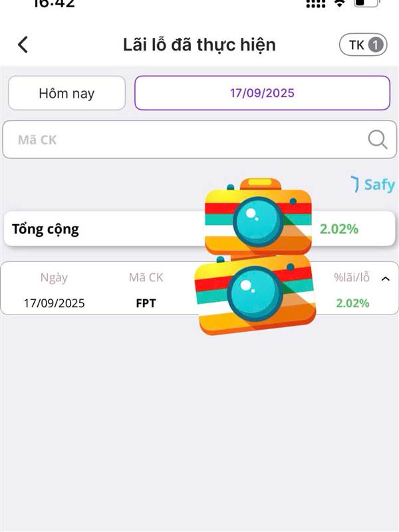Tap the upper camera sticker
This screenshot has height=532, width=399.
258,217
